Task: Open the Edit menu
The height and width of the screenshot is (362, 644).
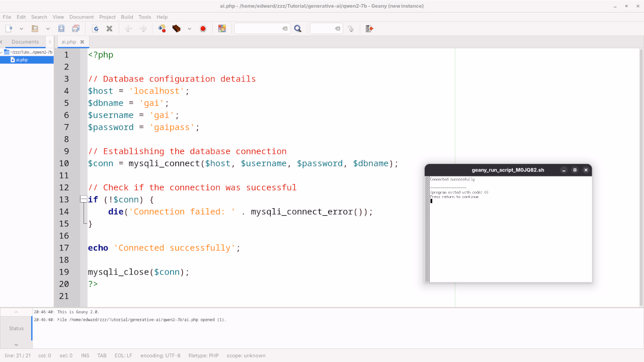Action: pos(21,17)
